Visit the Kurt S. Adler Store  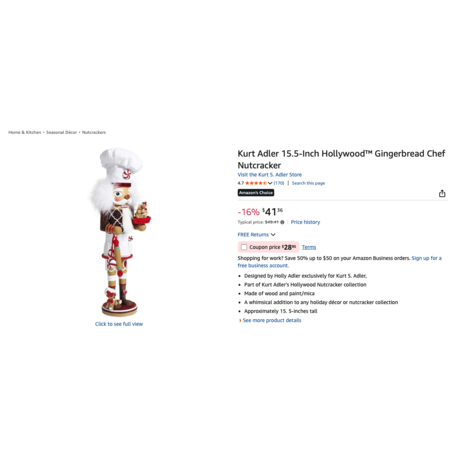(x=270, y=175)
